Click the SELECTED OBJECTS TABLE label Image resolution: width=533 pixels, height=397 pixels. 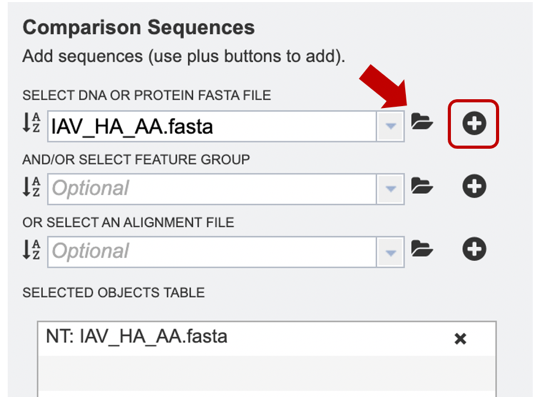coord(114,293)
